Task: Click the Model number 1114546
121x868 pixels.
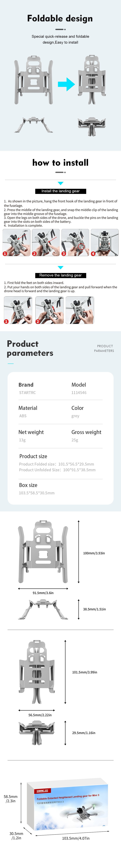Action: [79, 393]
